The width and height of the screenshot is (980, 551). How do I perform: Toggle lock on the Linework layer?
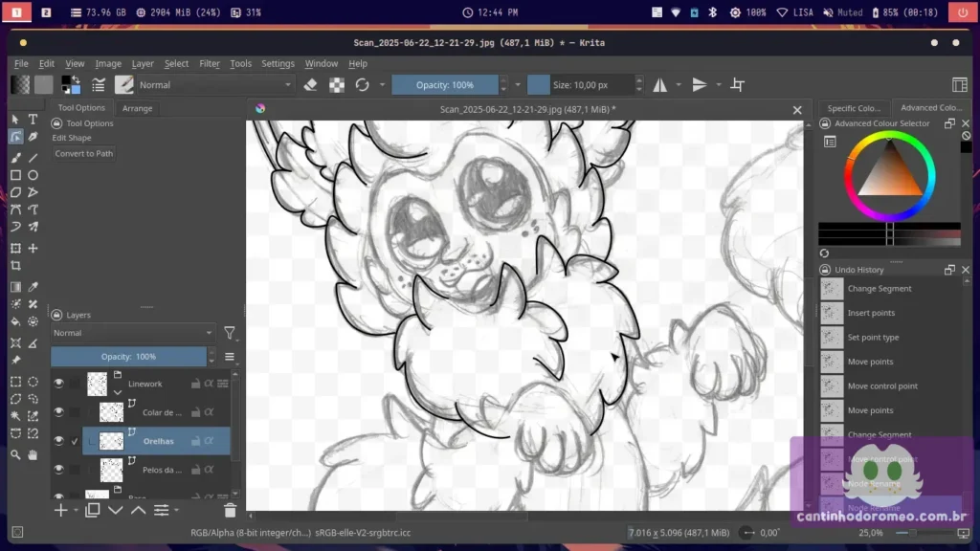[195, 384]
